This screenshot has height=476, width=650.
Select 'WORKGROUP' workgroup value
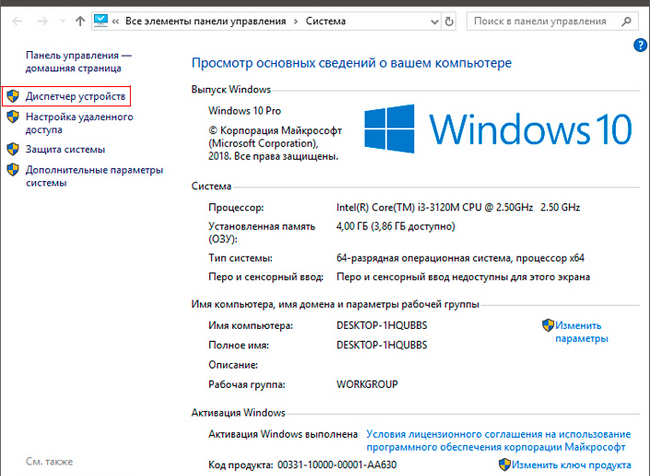pos(367,384)
